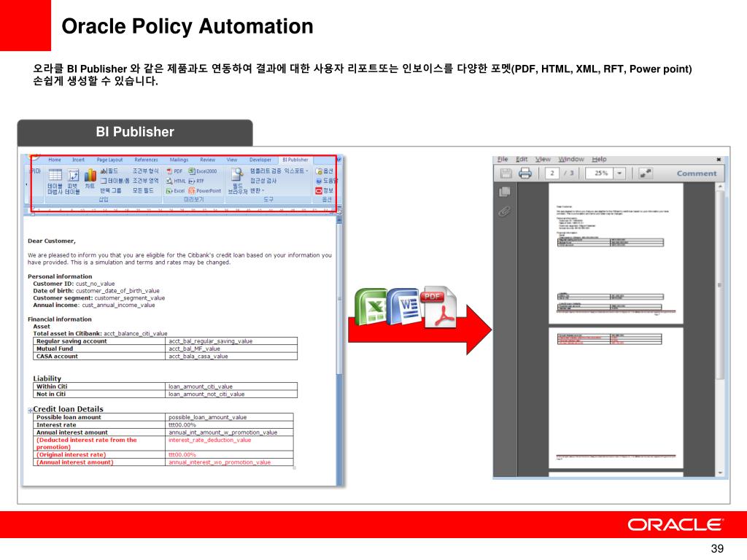The height and width of the screenshot is (560, 747).
Task: Click the 25% zoom level field
Action: point(600,174)
